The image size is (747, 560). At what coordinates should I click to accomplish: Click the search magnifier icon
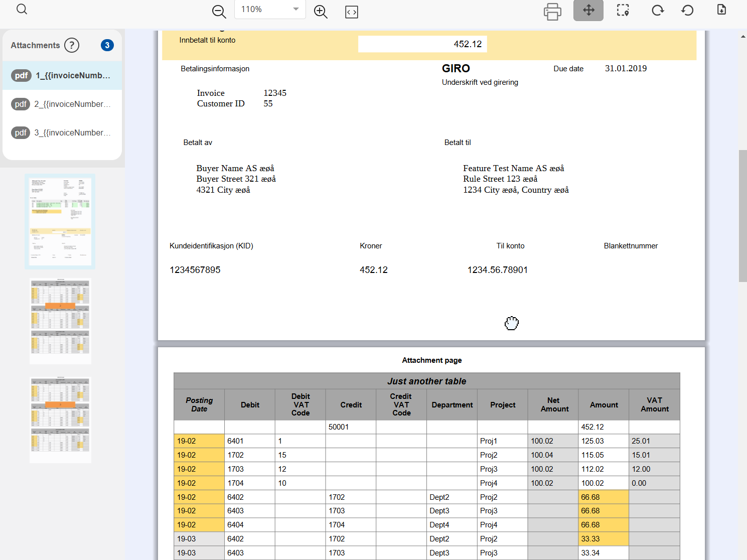coord(22,10)
